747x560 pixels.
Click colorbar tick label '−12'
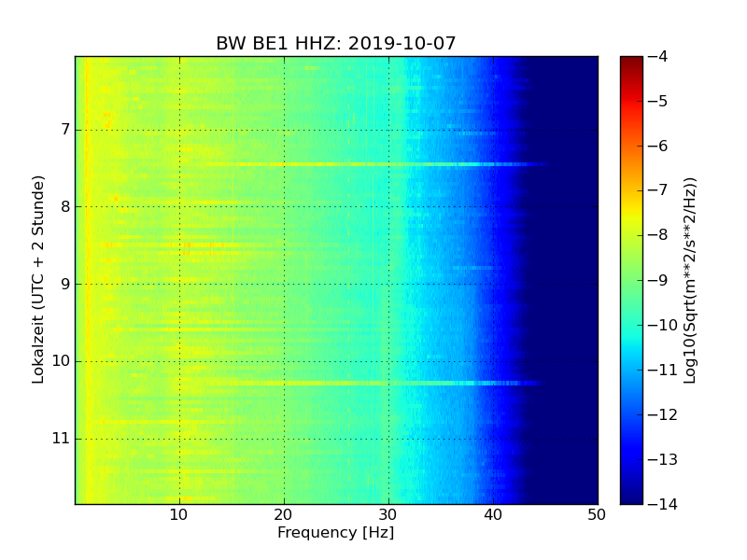[663, 414]
